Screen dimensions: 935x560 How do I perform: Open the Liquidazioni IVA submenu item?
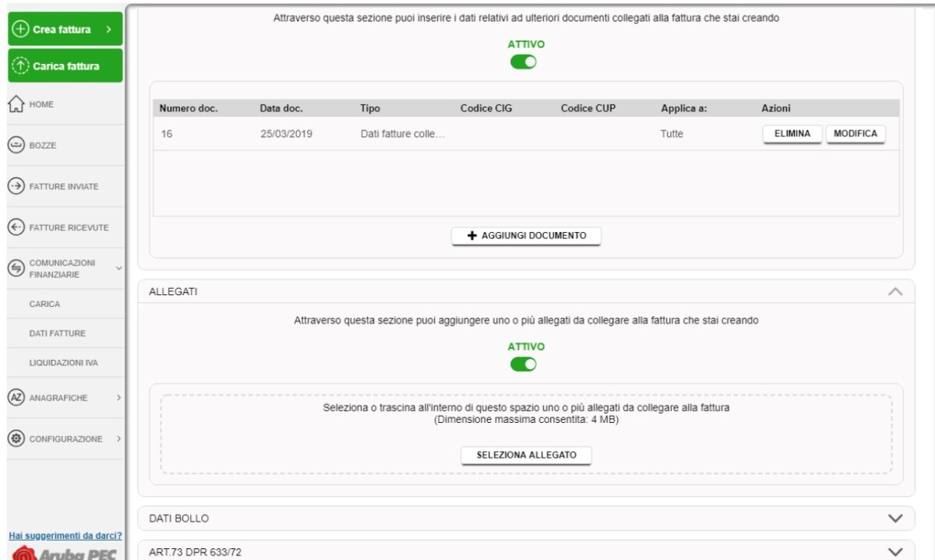click(64, 363)
